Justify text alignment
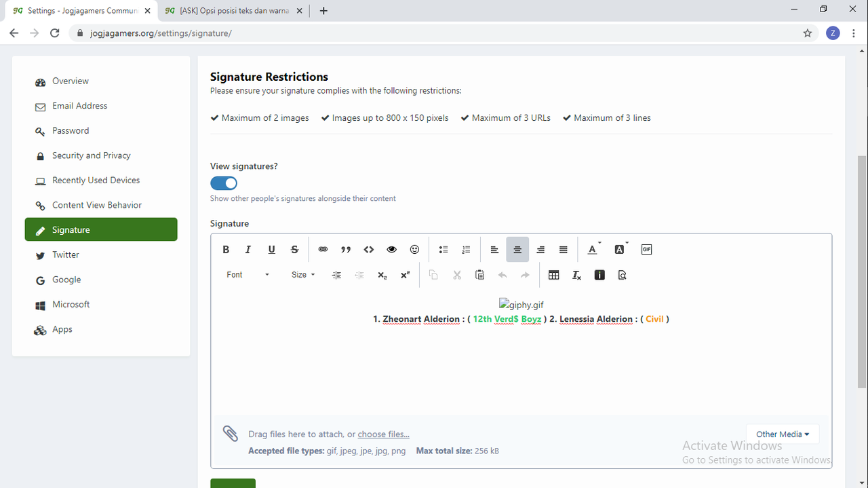The image size is (868, 488). click(563, 250)
